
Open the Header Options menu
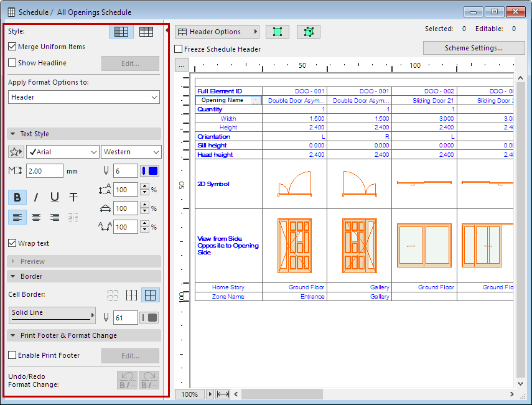tap(217, 31)
